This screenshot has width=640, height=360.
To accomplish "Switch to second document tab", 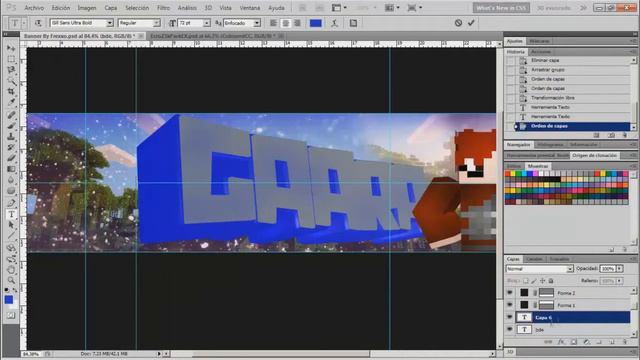I will [x=216, y=36].
